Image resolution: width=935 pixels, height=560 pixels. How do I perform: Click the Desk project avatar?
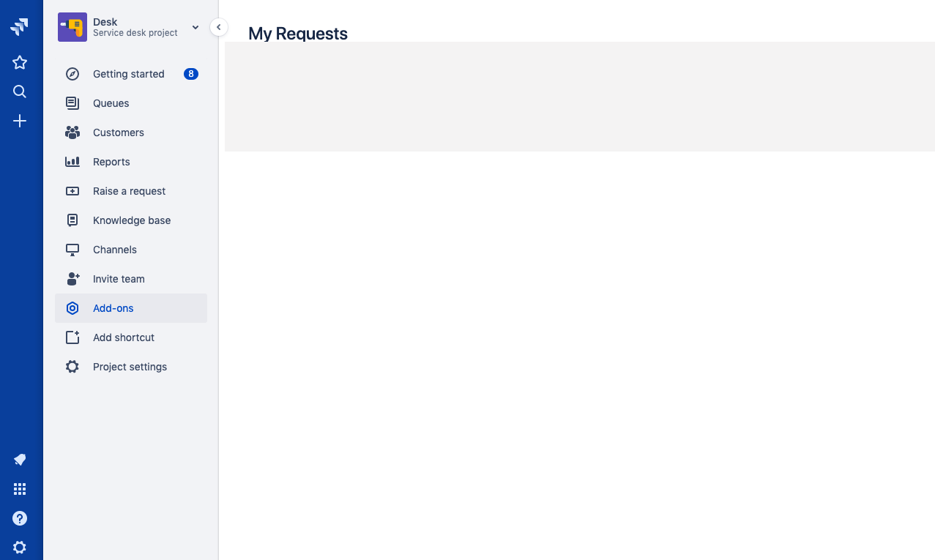tap(72, 27)
